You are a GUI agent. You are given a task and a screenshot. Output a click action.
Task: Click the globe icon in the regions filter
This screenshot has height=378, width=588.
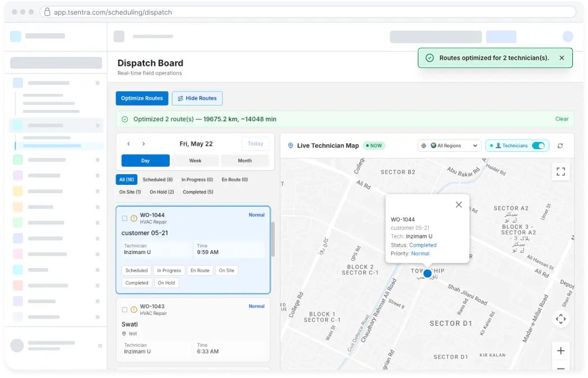(x=424, y=146)
